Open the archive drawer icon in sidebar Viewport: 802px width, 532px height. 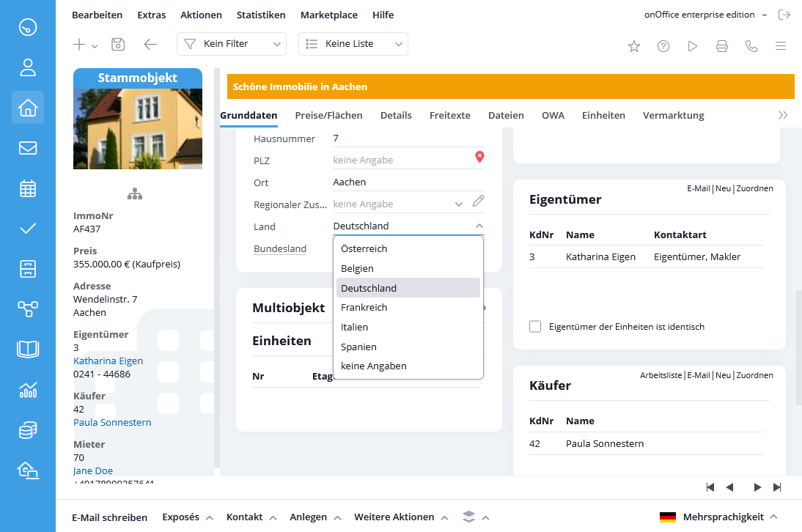coord(28,269)
